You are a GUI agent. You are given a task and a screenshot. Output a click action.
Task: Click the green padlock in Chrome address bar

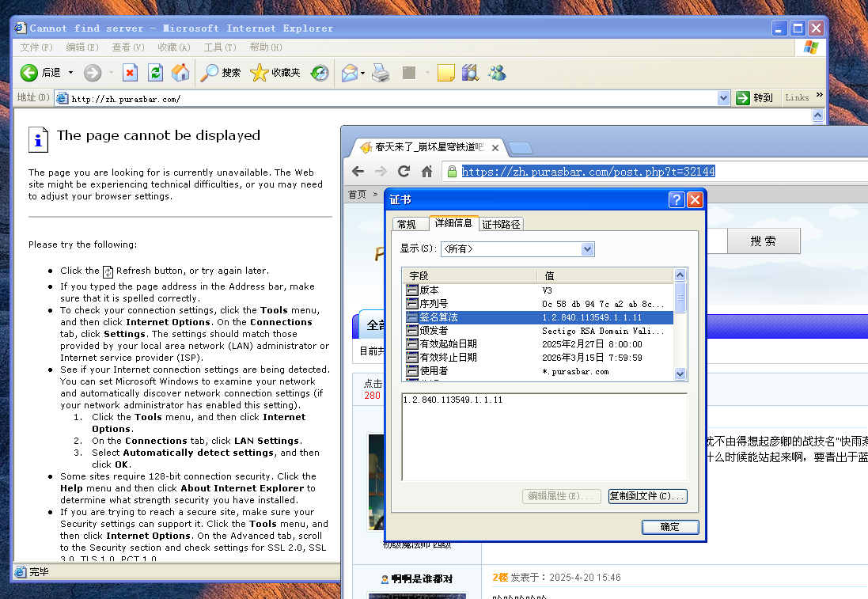point(452,172)
